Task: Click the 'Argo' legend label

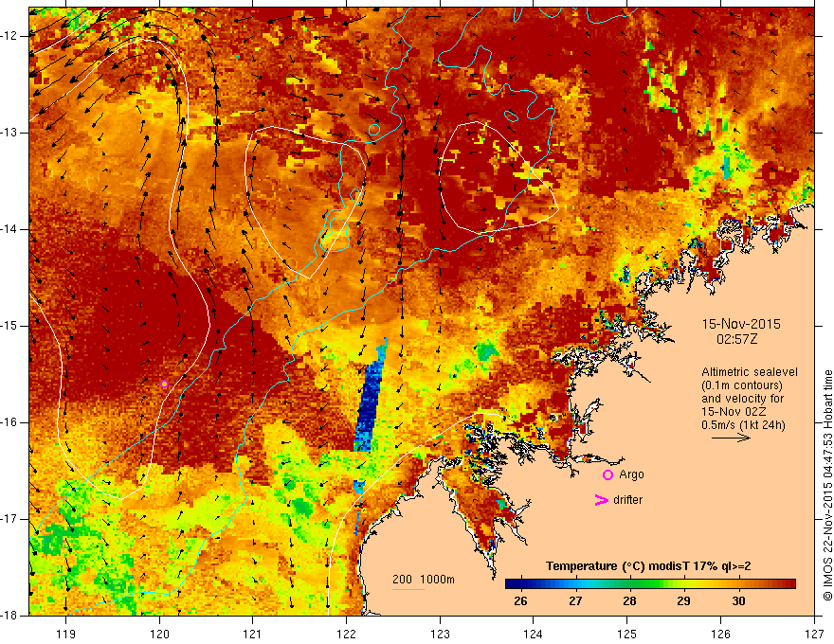Action: pos(631,474)
